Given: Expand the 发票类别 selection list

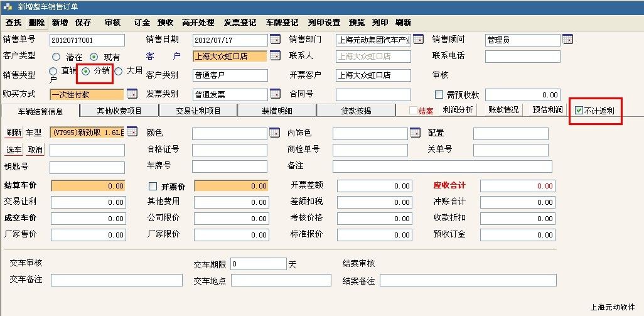Looking at the screenshot, I should [275, 94].
